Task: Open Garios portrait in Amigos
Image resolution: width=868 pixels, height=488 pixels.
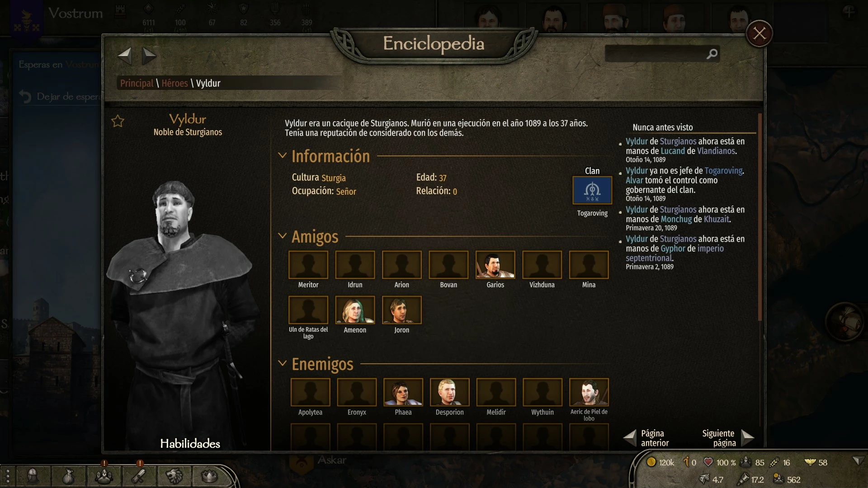Action: (x=495, y=265)
